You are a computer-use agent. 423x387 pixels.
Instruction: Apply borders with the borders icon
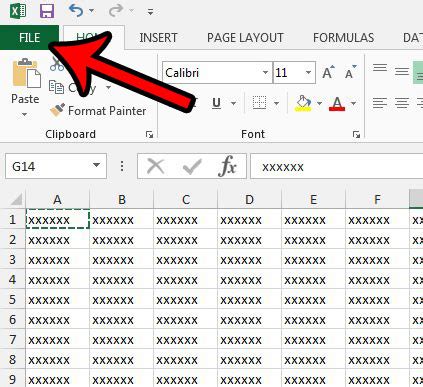click(259, 103)
